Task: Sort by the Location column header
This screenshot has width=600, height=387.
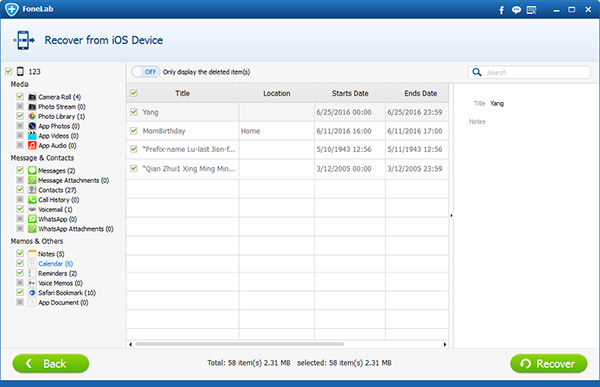Action: tap(277, 93)
